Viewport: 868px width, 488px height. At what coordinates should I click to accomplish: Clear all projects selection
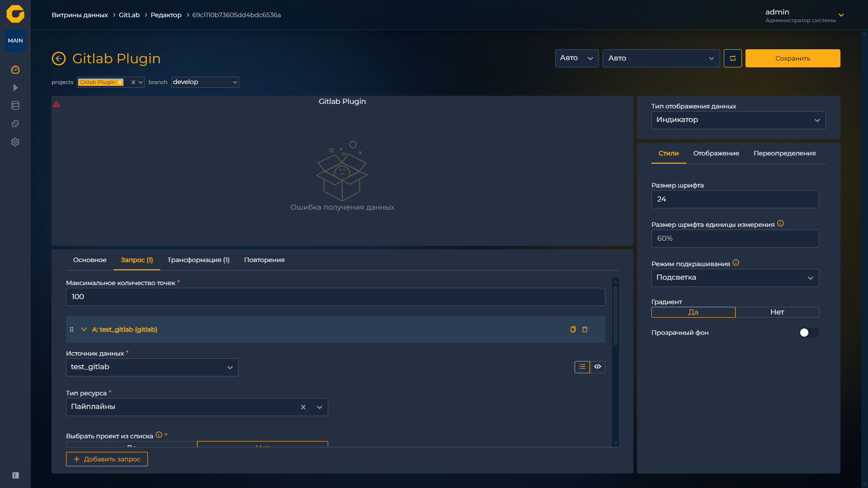[133, 82]
